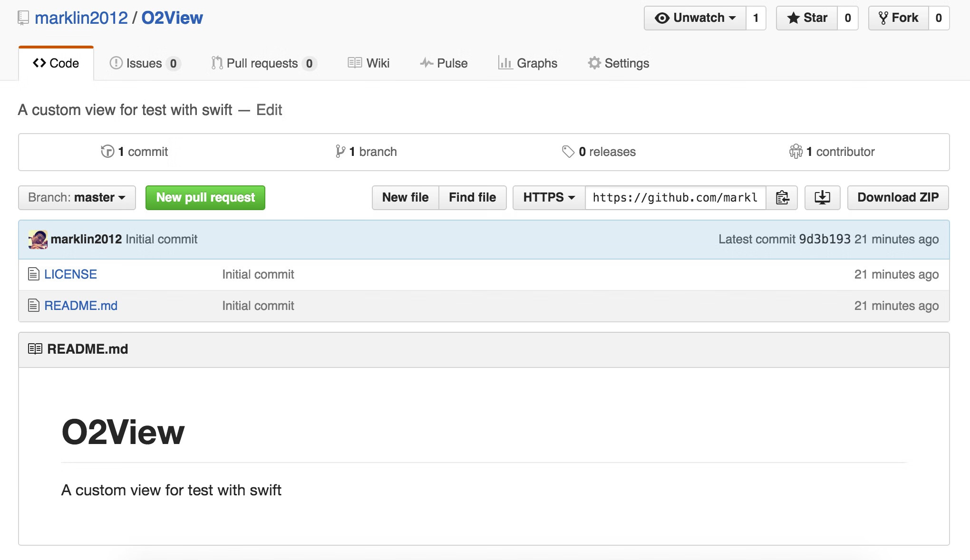Open the Settings tab
Screen dimensions: 970x560
click(x=618, y=63)
